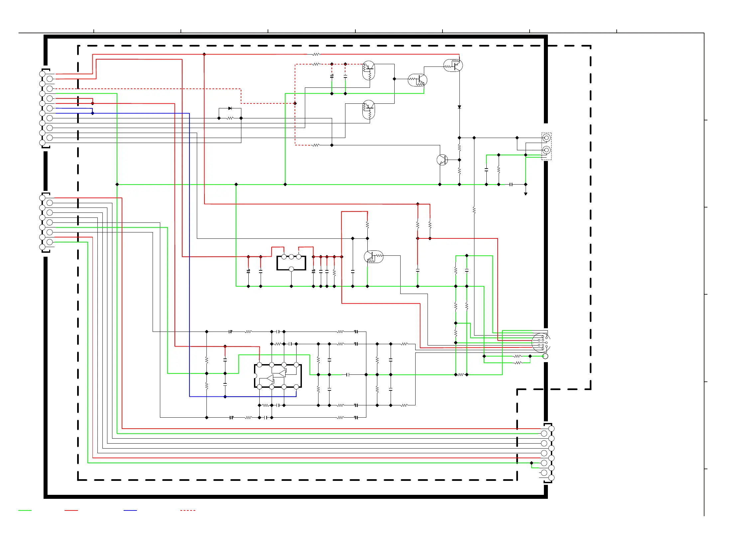Click the solid red legend line

click(x=71, y=510)
